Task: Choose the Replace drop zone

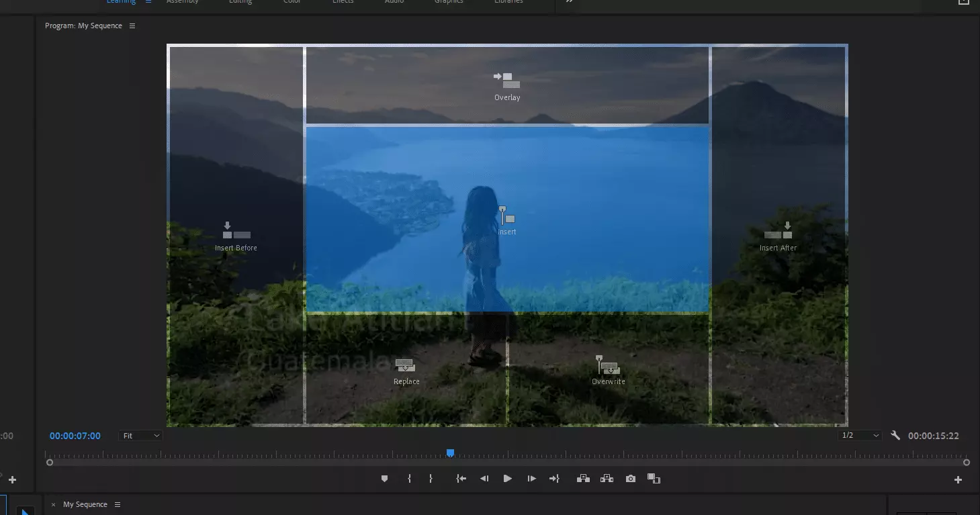Action: point(406,370)
